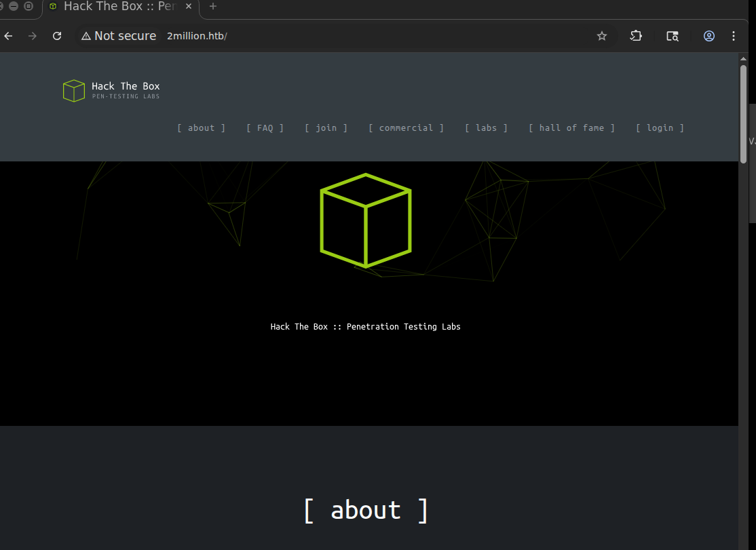Open the [ FAQ ] navigation link
This screenshot has height=550, width=756.
[265, 128]
